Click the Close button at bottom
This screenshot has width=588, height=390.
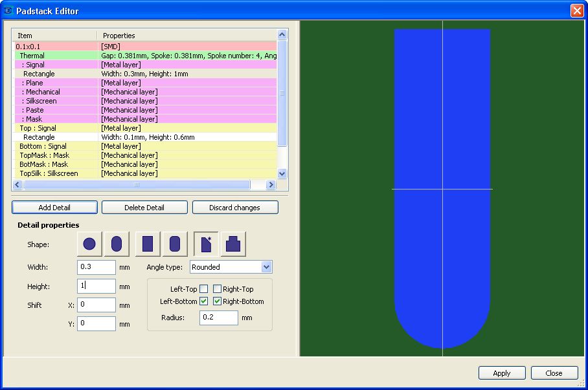coord(554,373)
